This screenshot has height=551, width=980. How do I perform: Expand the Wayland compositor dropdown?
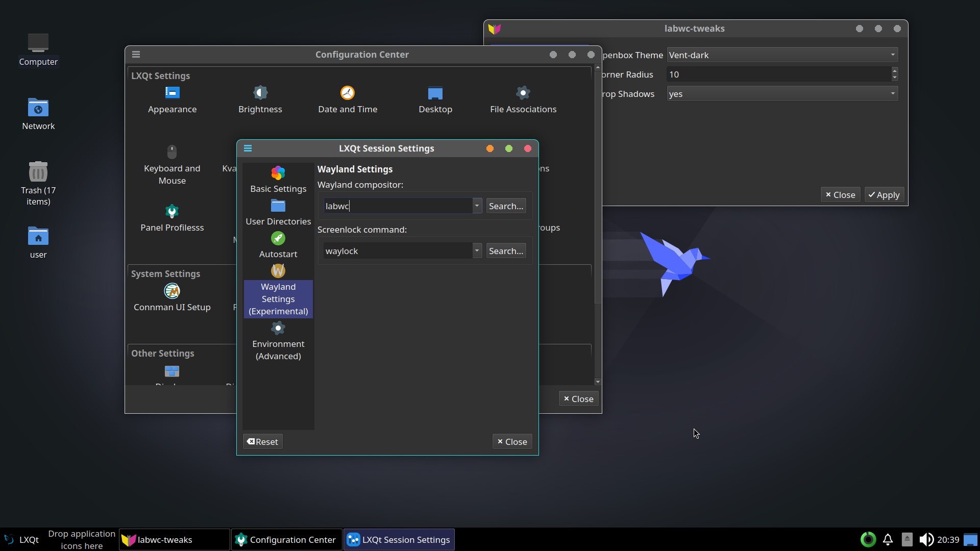point(477,206)
